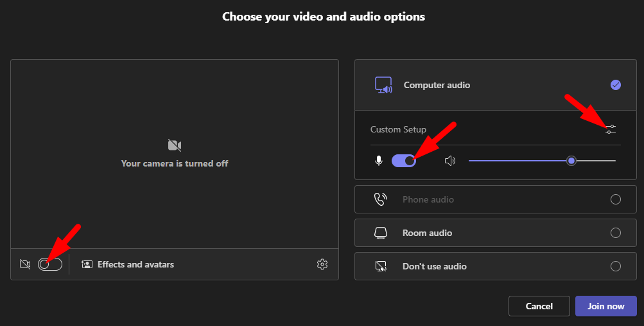The height and width of the screenshot is (326, 644).
Task: Choose the Don't use audio radio button
Action: [615, 266]
